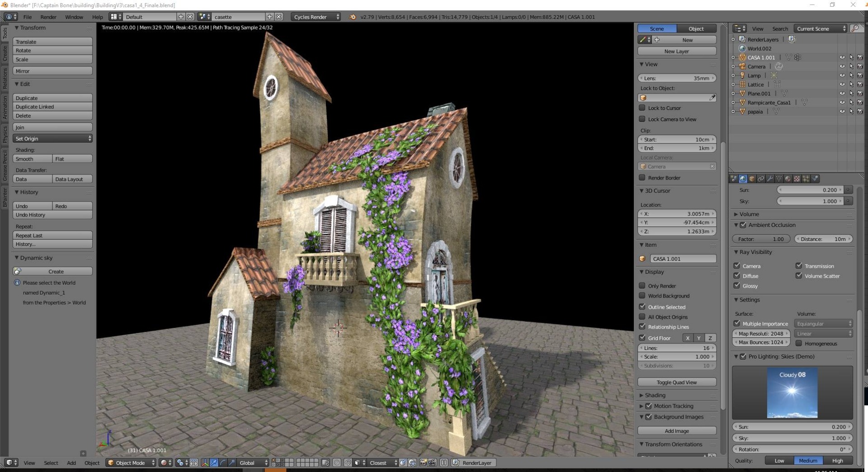Viewport: 868px width, 472px height.
Task: Toggle selectability arrow for Camera in outliner
Action: point(851,66)
